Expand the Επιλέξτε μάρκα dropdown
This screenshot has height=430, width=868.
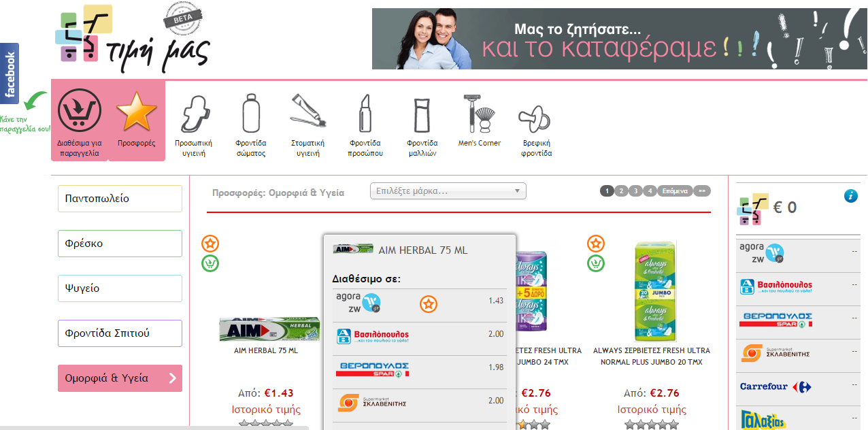448,191
